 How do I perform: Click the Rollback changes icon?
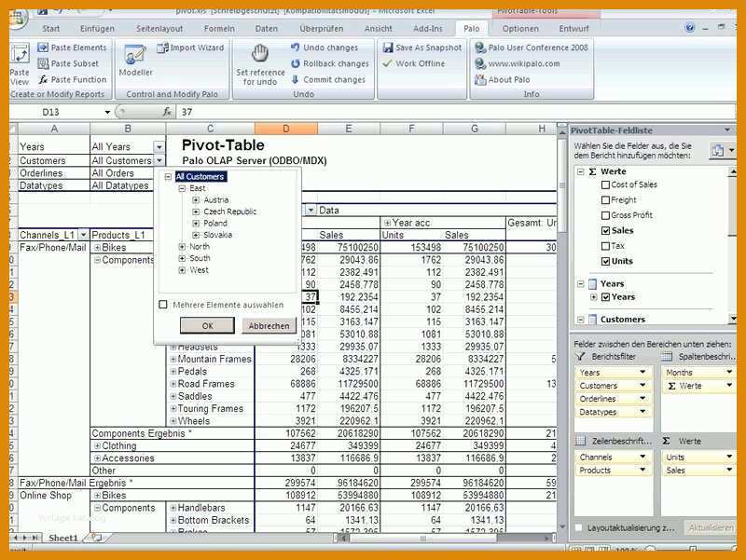point(296,63)
